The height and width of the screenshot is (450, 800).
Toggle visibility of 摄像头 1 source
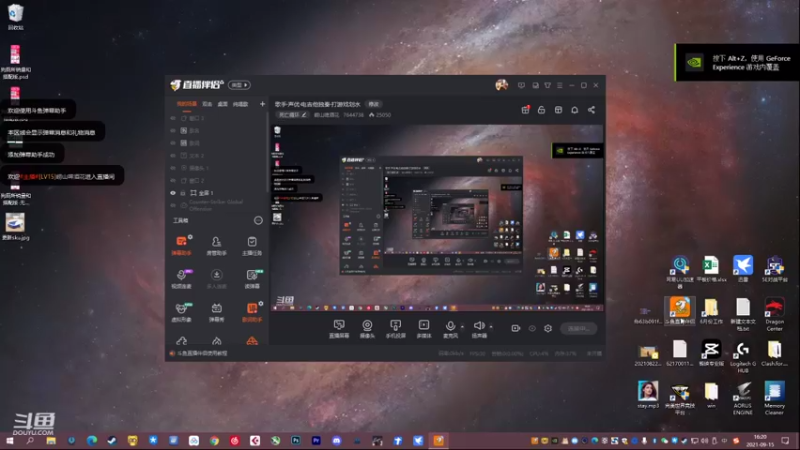coord(173,168)
